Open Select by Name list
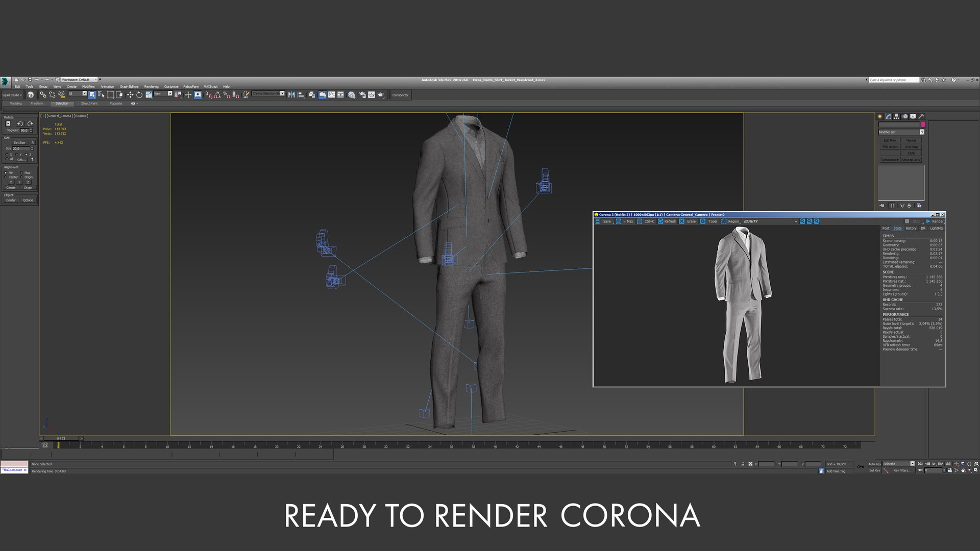Viewport: 980px width, 551px height. (x=101, y=95)
